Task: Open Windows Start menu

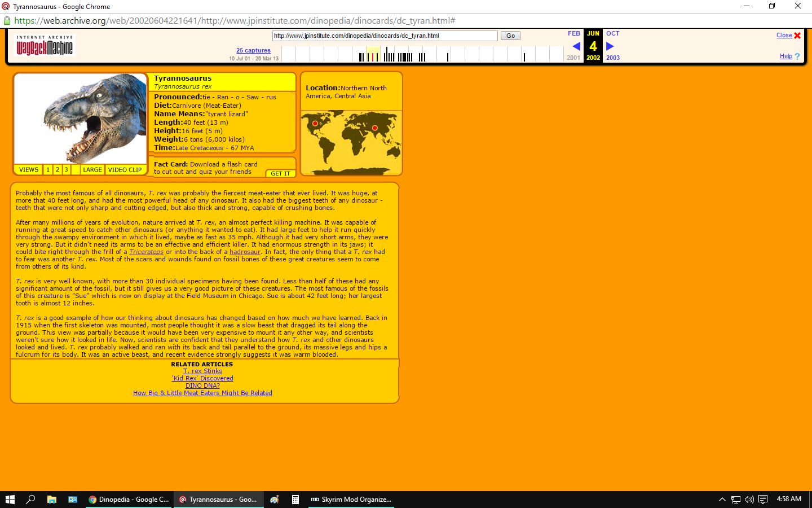Action: (10, 500)
